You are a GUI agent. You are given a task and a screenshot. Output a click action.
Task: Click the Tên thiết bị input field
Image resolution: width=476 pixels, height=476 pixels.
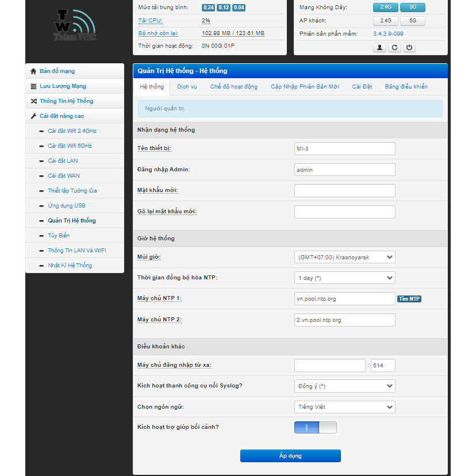coord(344,149)
